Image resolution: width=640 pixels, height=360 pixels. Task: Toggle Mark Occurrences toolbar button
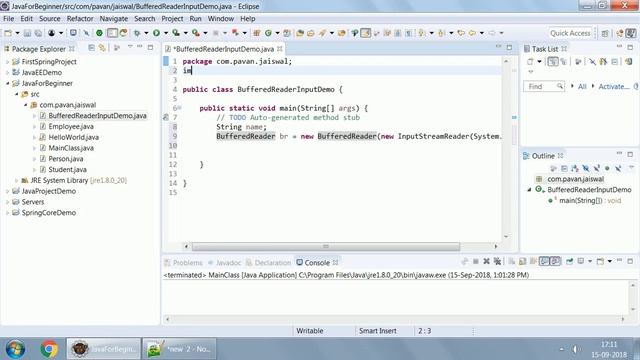pos(366,33)
